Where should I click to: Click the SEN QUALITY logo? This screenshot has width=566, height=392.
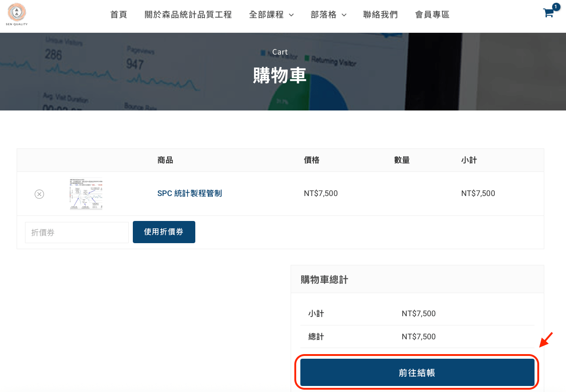pyautogui.click(x=17, y=14)
